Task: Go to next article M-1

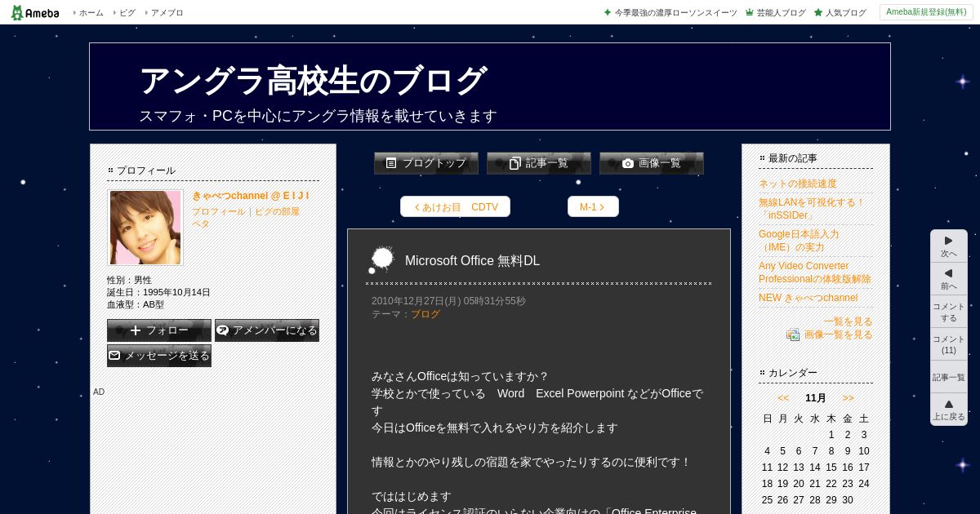Action: pyautogui.click(x=593, y=207)
